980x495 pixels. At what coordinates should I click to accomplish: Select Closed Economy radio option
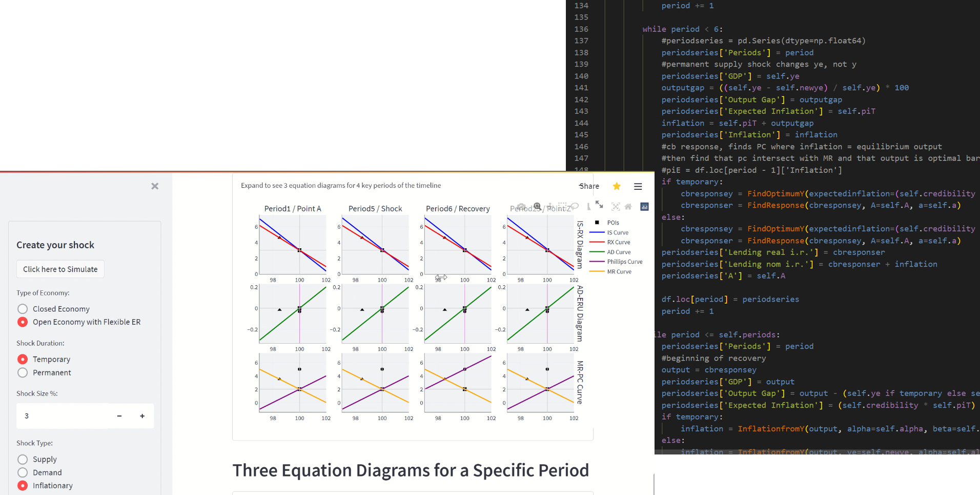coord(23,309)
